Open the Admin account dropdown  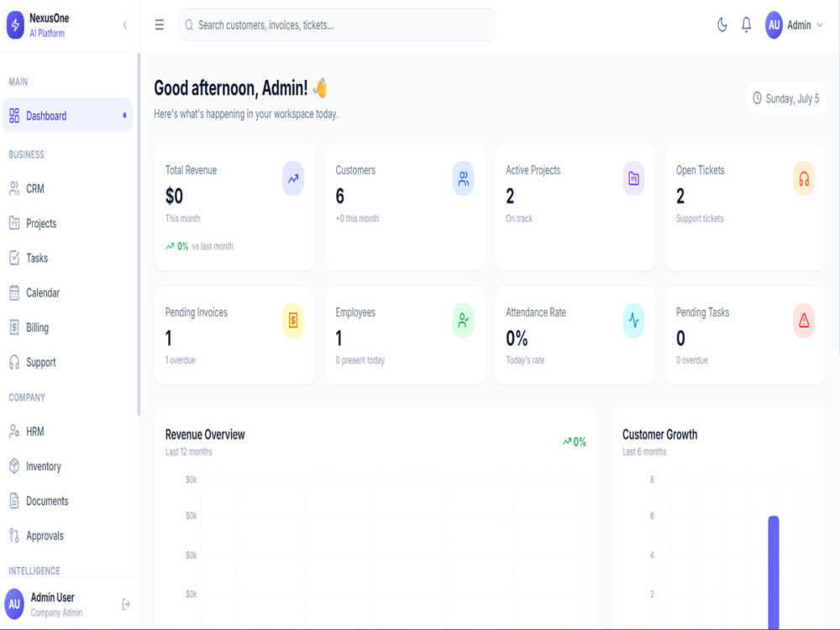click(x=794, y=25)
